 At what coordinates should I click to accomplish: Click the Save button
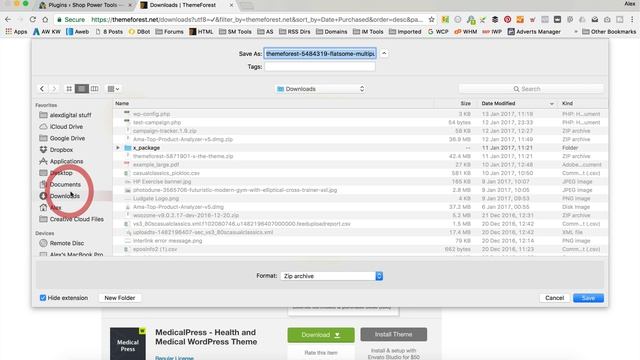click(588, 298)
